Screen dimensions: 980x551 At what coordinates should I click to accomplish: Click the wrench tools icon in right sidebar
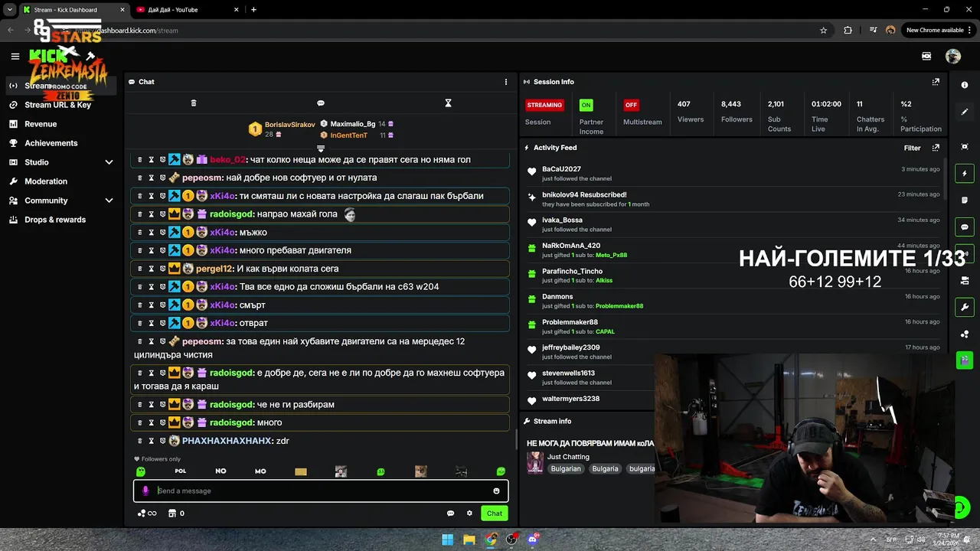tap(965, 307)
